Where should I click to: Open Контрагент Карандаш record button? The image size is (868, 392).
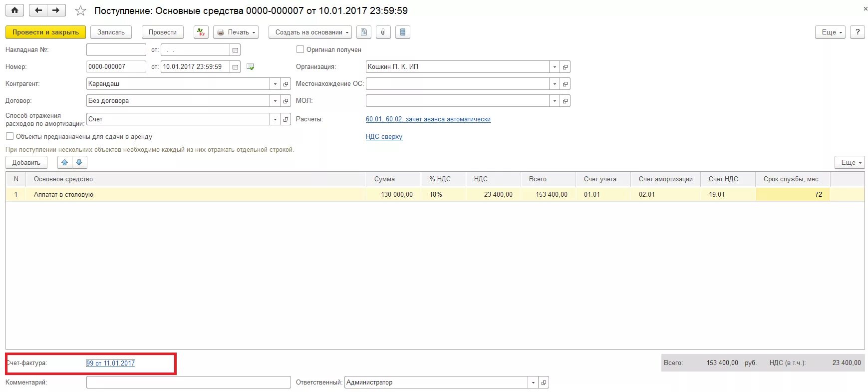(286, 84)
